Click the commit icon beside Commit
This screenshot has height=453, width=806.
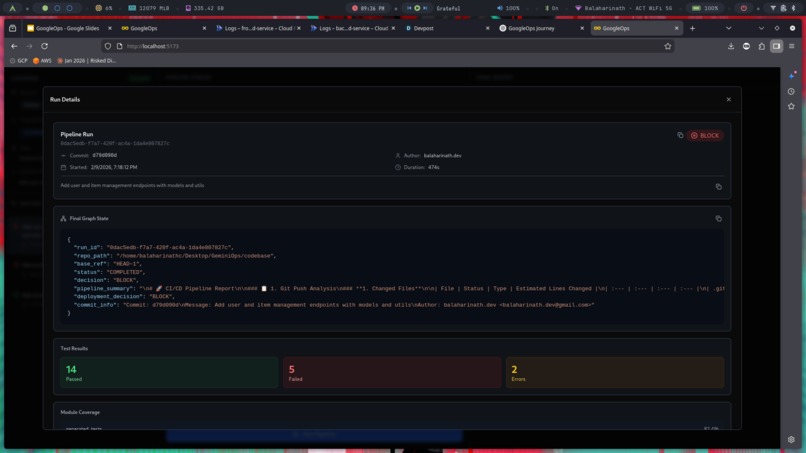pos(63,155)
